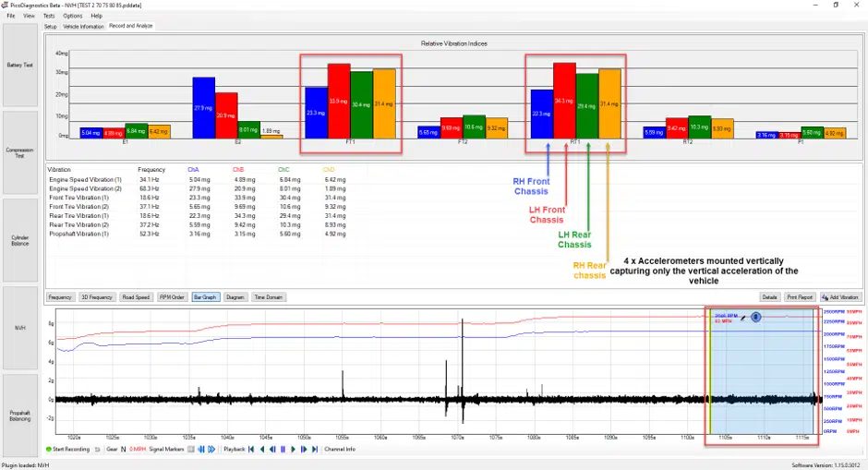Select row Engine Speed Vibration (1)

click(198, 180)
